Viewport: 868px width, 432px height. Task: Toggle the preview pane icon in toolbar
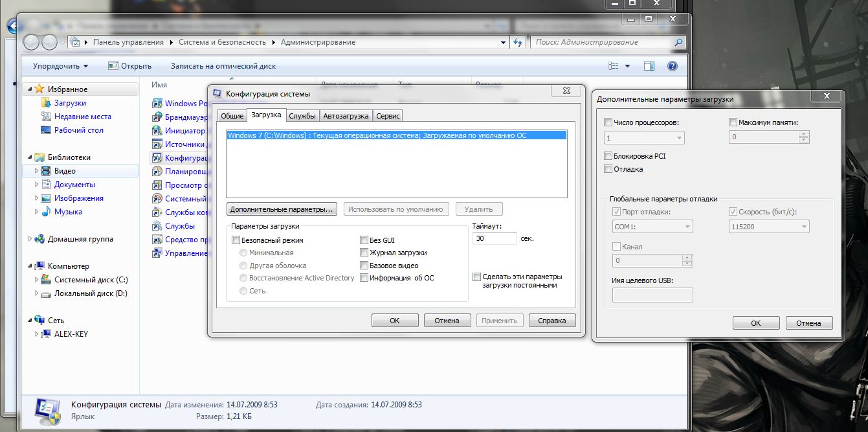(x=649, y=66)
